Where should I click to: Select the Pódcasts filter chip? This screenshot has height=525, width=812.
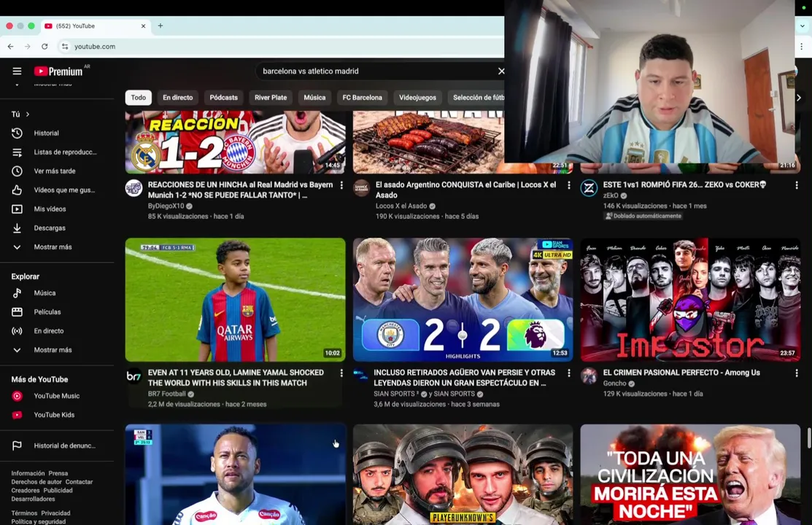pyautogui.click(x=224, y=97)
